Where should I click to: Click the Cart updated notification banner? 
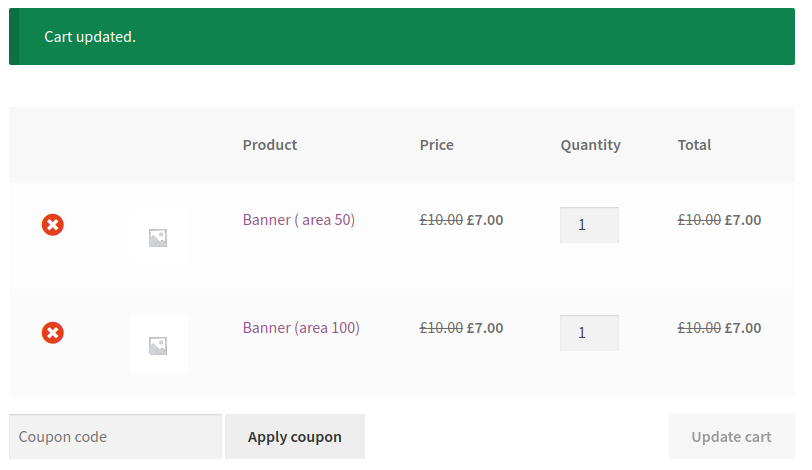(402, 36)
